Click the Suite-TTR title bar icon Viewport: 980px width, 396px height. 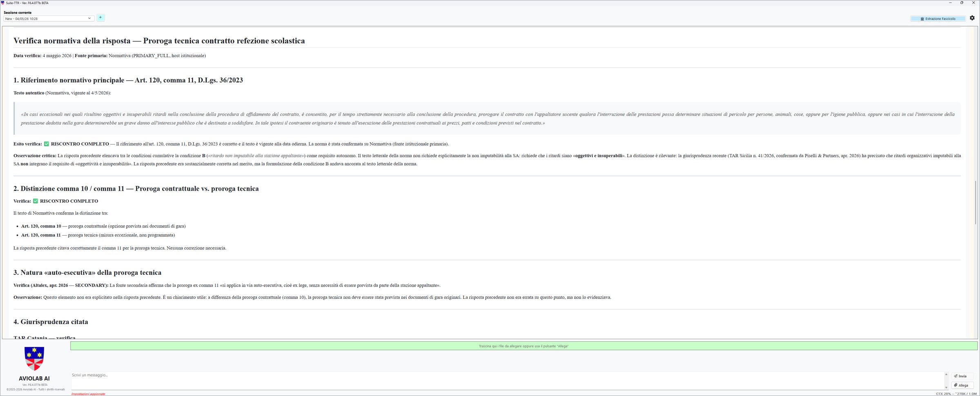pyautogui.click(x=3, y=3)
